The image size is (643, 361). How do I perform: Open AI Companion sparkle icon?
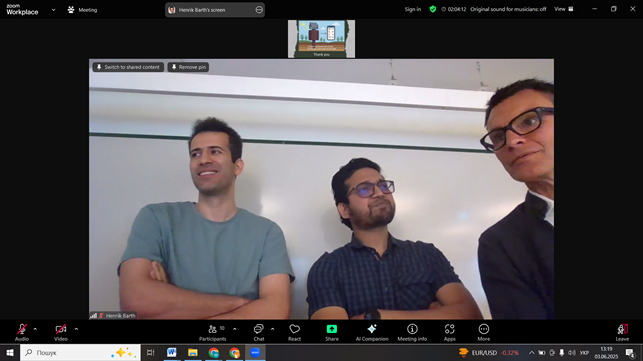tap(372, 329)
